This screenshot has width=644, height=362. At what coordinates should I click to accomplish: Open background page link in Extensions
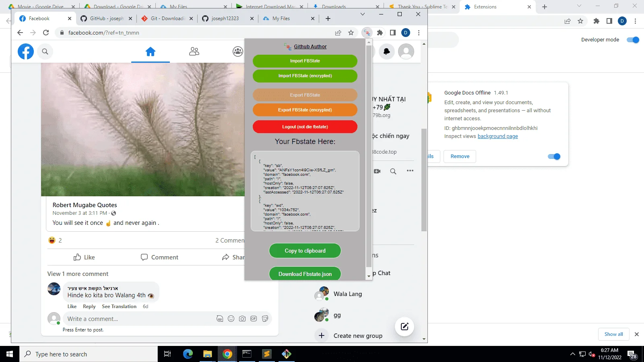click(x=497, y=136)
